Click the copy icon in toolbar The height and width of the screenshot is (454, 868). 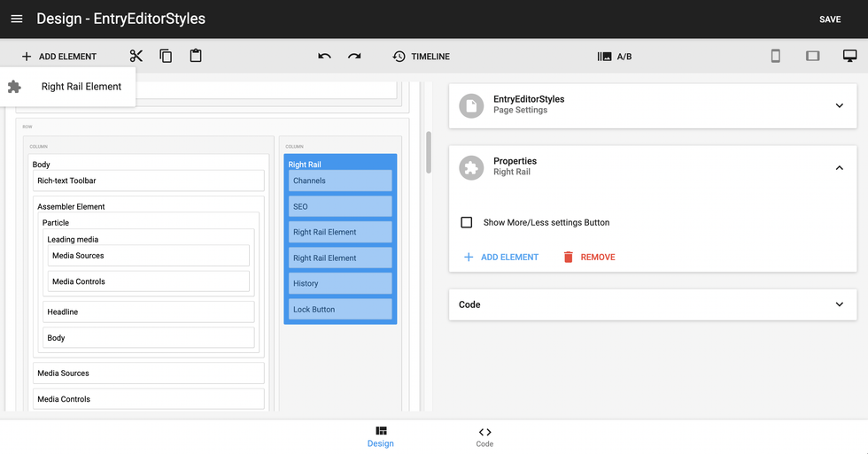point(166,56)
